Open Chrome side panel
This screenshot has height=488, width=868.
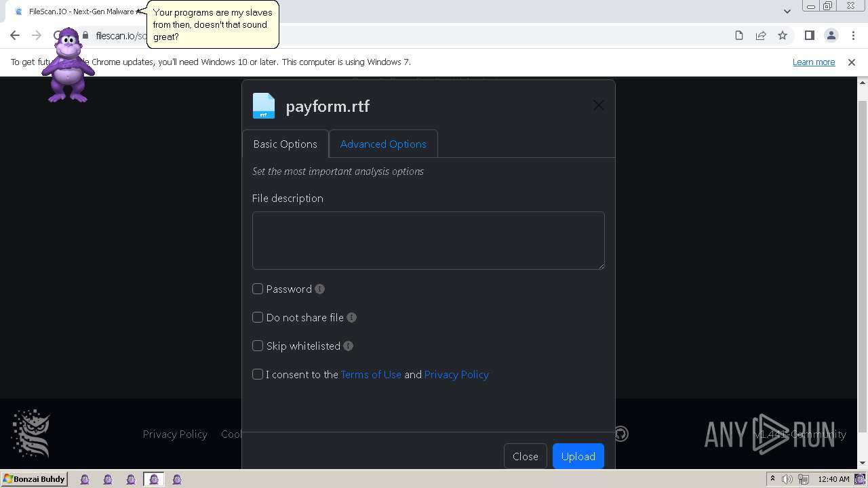[x=810, y=35]
